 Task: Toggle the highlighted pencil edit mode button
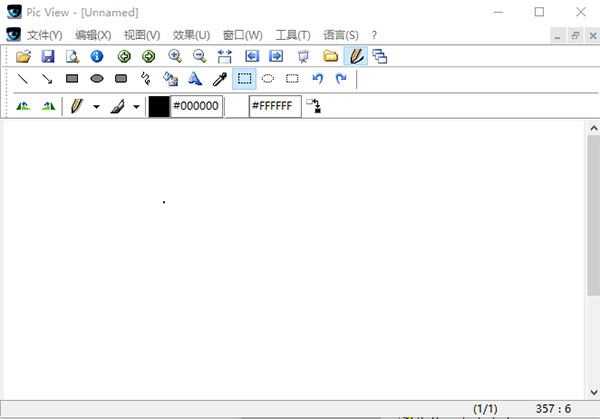pyautogui.click(x=355, y=56)
